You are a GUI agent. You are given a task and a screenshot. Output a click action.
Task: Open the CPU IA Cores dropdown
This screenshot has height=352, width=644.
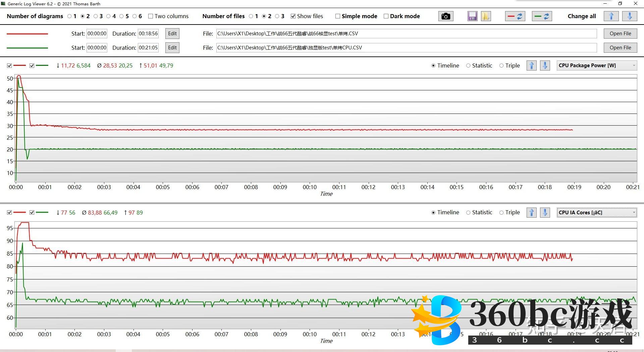click(x=596, y=212)
